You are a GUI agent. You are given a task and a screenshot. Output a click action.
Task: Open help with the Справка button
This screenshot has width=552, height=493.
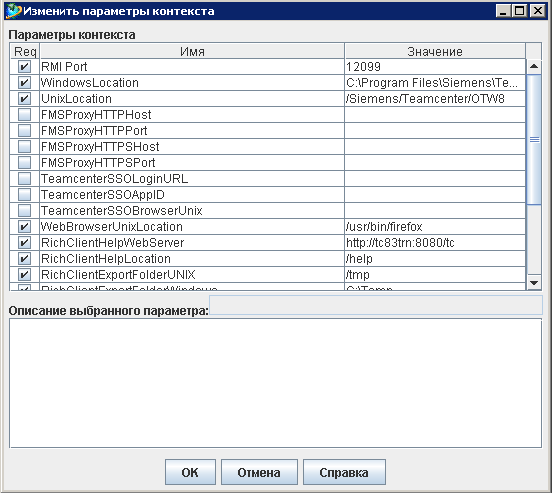coord(344,472)
